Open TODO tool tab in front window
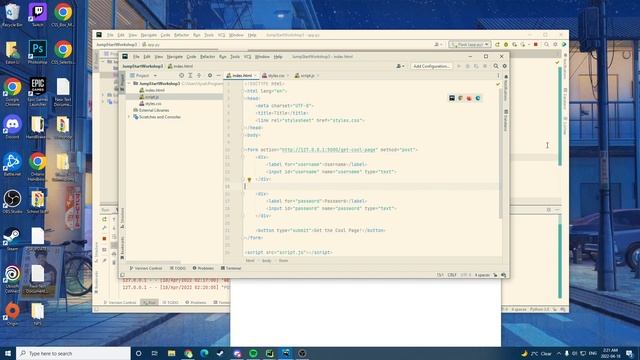The width and height of the screenshot is (640, 360). 178,268
